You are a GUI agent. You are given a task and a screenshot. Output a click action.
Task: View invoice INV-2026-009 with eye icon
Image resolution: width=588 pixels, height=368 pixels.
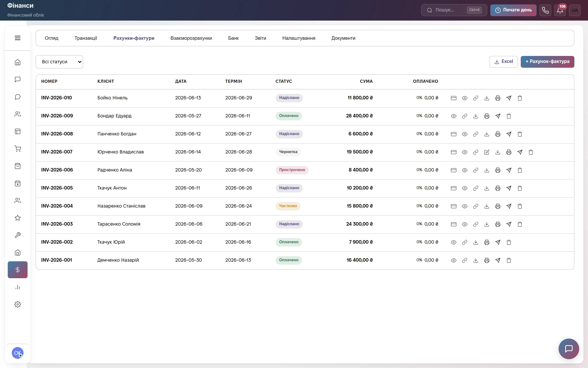(453, 116)
